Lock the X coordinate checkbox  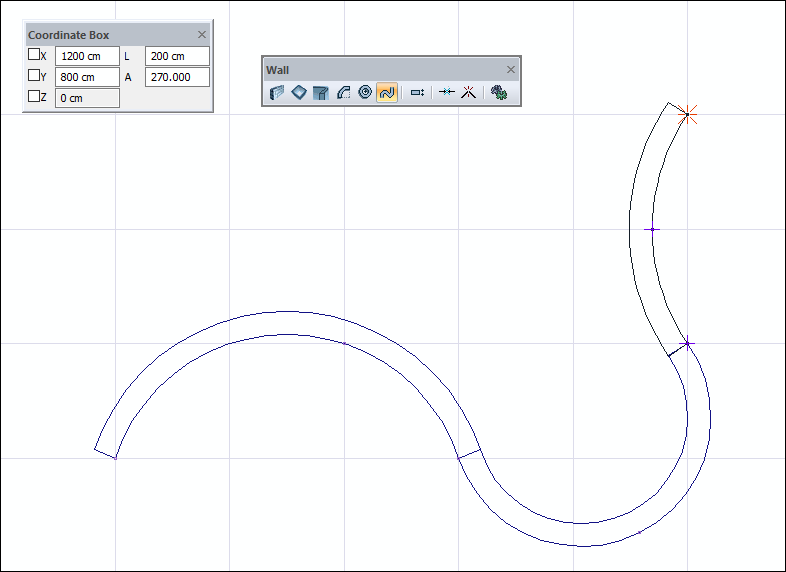(34, 56)
